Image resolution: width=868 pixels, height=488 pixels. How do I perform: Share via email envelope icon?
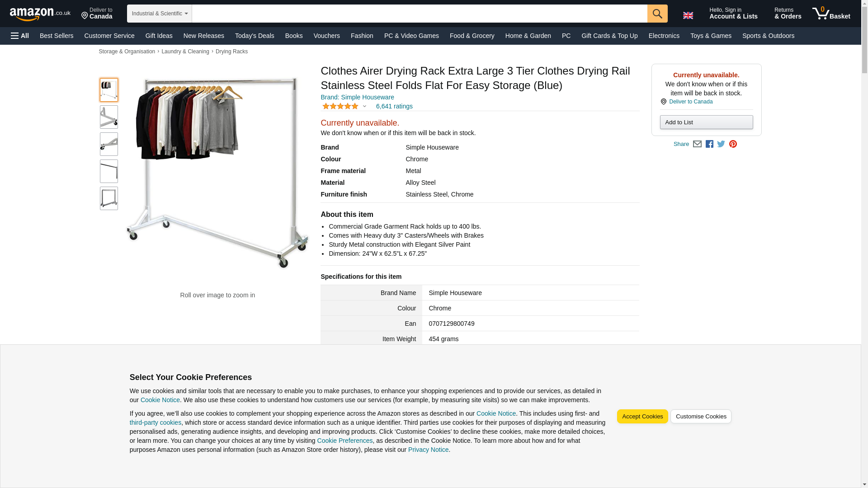point(697,144)
